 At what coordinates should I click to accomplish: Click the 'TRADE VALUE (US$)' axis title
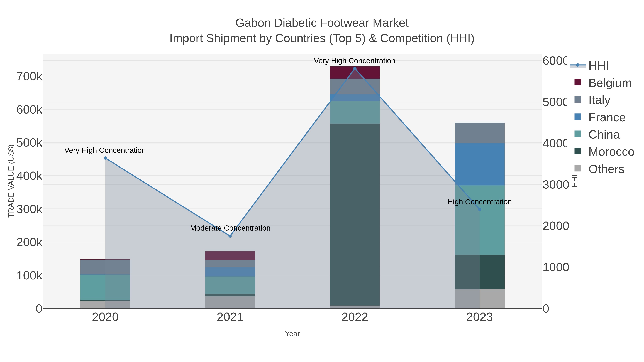click(11, 181)
